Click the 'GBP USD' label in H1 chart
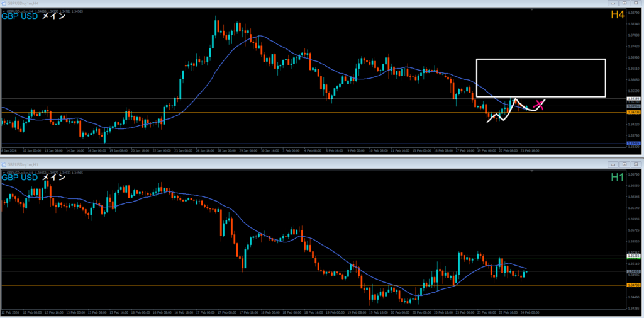This screenshot has height=318, width=644. click(x=20, y=178)
